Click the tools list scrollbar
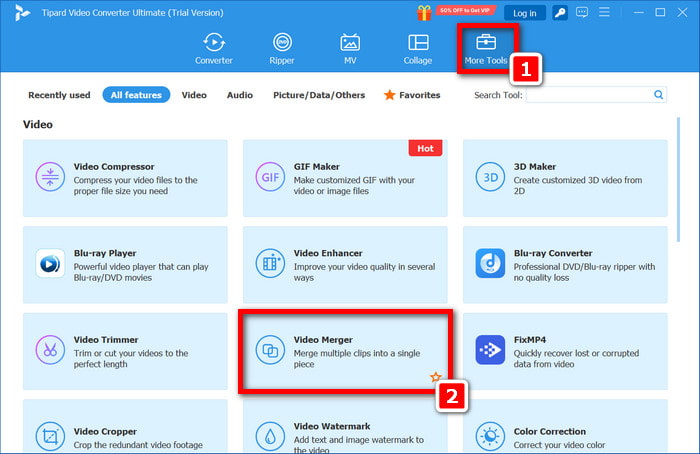This screenshot has height=454, width=700. click(678, 179)
